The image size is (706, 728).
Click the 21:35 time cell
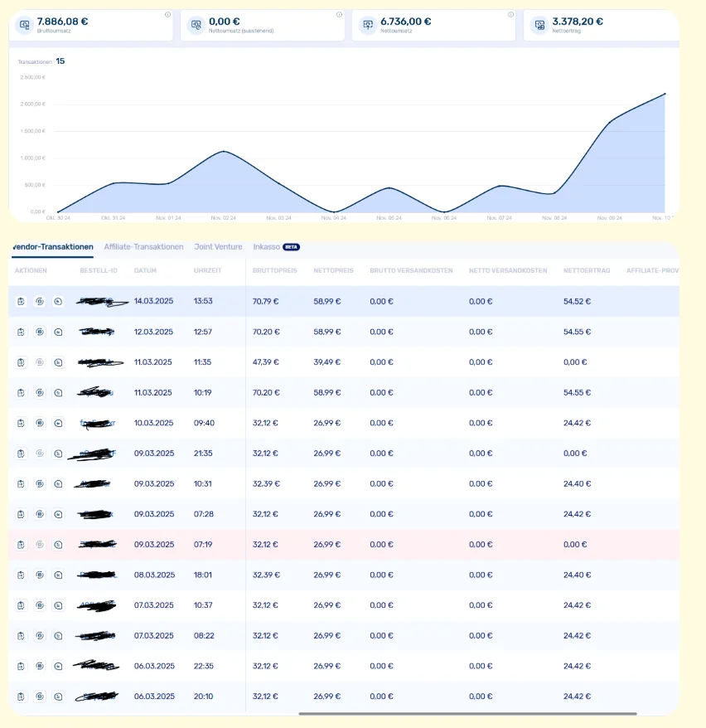(203, 454)
